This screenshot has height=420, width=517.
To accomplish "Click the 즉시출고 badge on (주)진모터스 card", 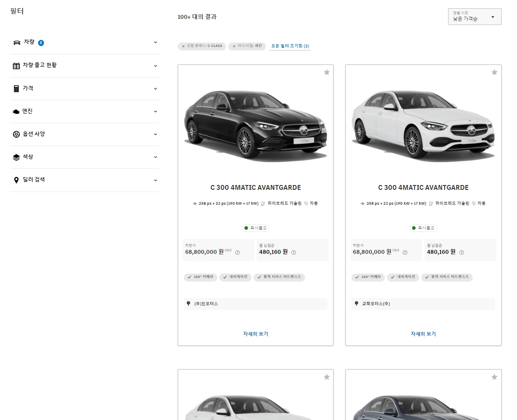I will (255, 228).
